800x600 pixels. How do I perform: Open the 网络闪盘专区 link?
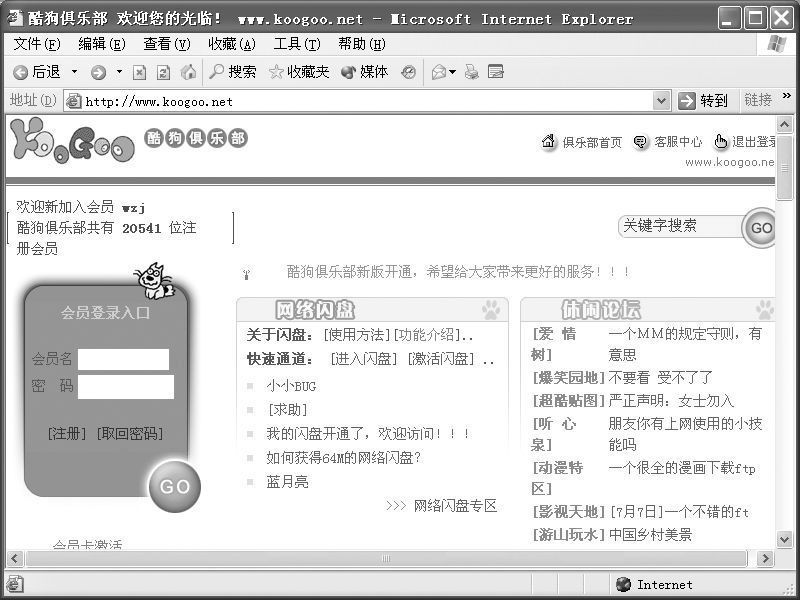tap(455, 506)
